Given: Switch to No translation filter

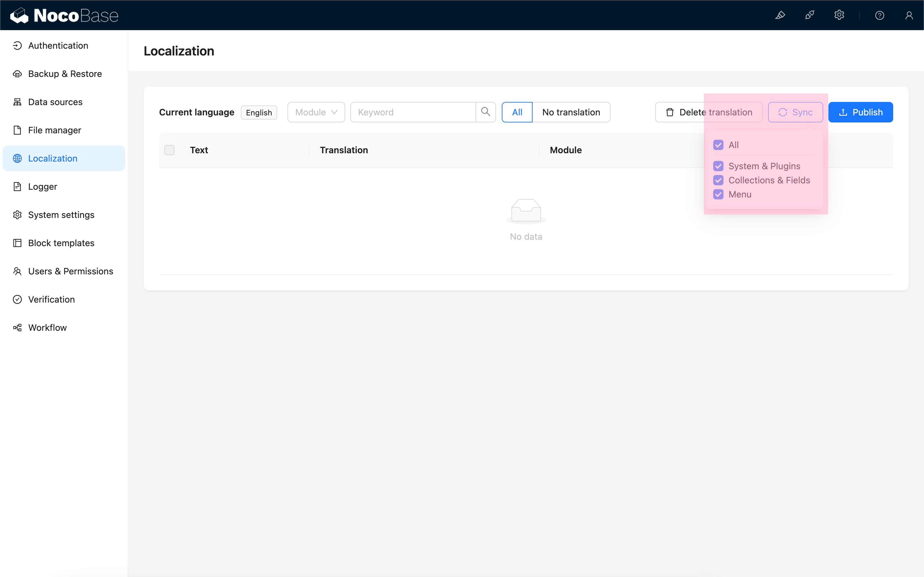Looking at the screenshot, I should [x=571, y=112].
